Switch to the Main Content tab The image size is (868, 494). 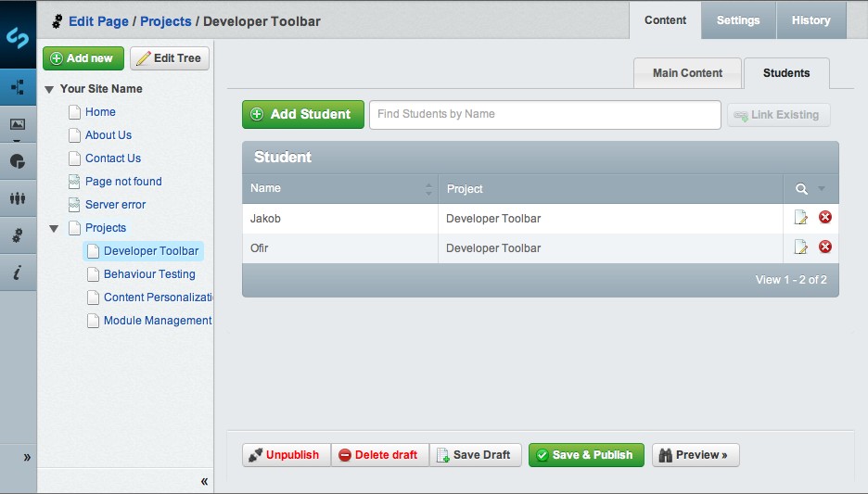tap(687, 73)
